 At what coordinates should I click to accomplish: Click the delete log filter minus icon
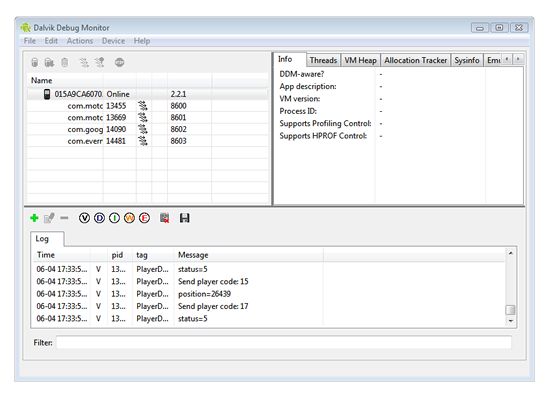[x=64, y=218]
